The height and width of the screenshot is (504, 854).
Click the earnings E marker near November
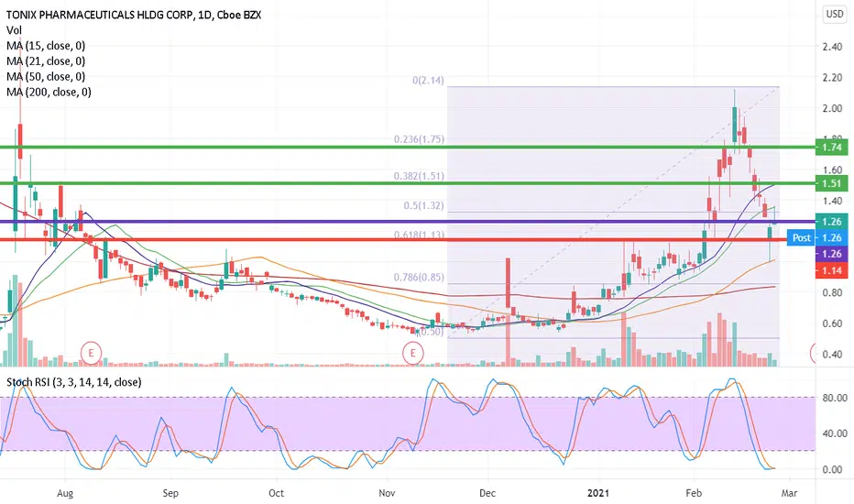click(413, 353)
